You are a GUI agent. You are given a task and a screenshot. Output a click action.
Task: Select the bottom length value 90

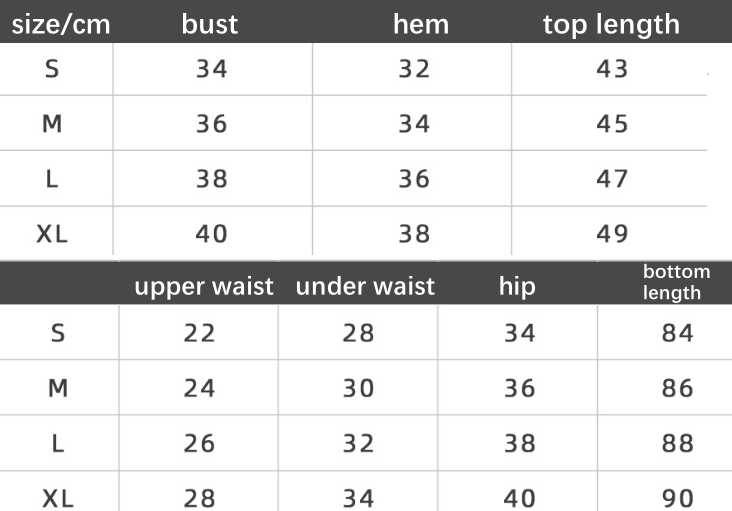coord(677,497)
